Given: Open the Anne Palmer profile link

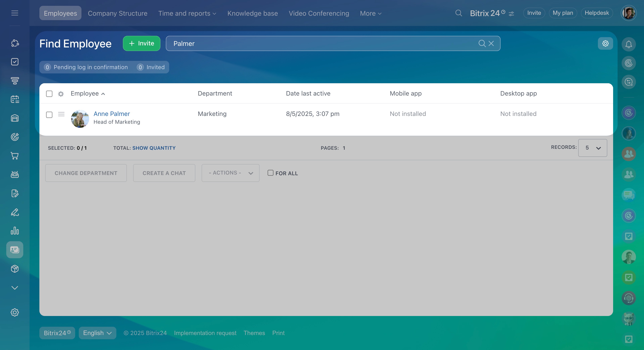Looking at the screenshot, I should pos(111,114).
